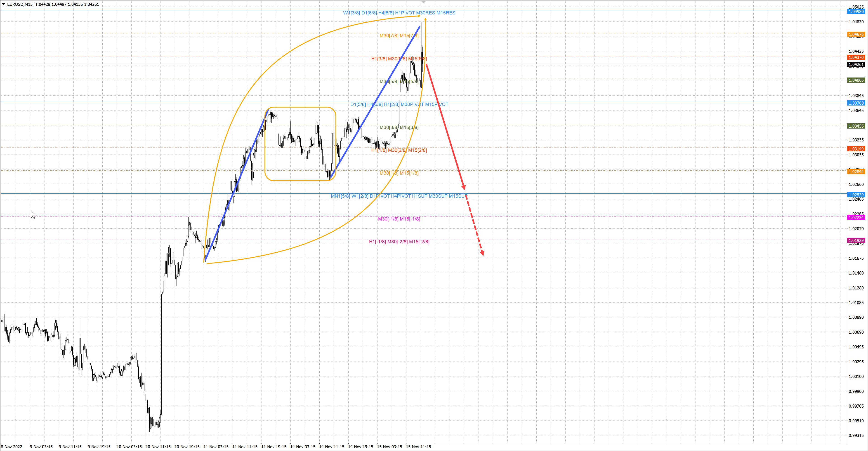Select the dashed red arrow head

(x=482, y=253)
